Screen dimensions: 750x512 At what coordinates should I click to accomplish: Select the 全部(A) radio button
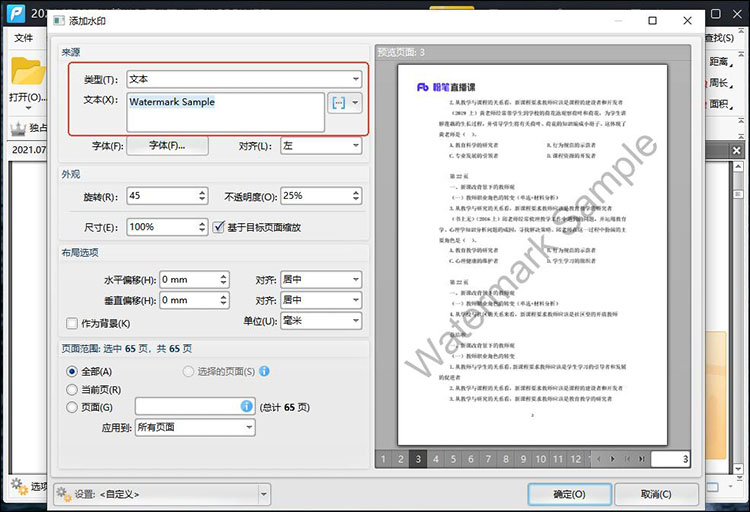click(x=72, y=371)
